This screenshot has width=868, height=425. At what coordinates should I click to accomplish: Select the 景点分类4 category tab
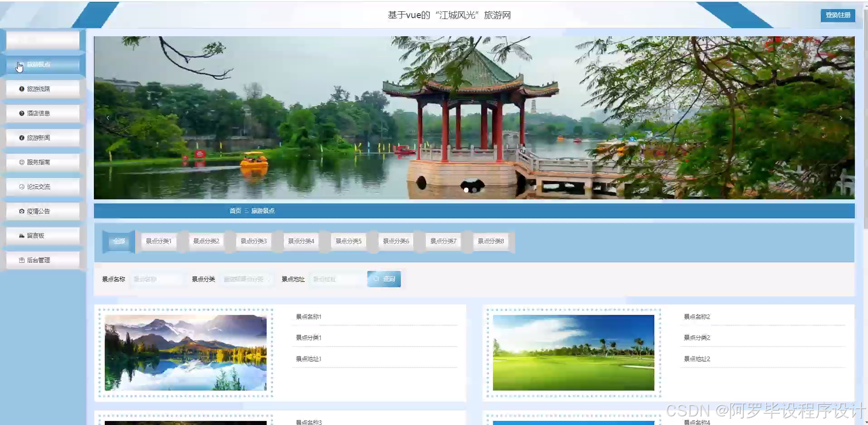(x=301, y=241)
